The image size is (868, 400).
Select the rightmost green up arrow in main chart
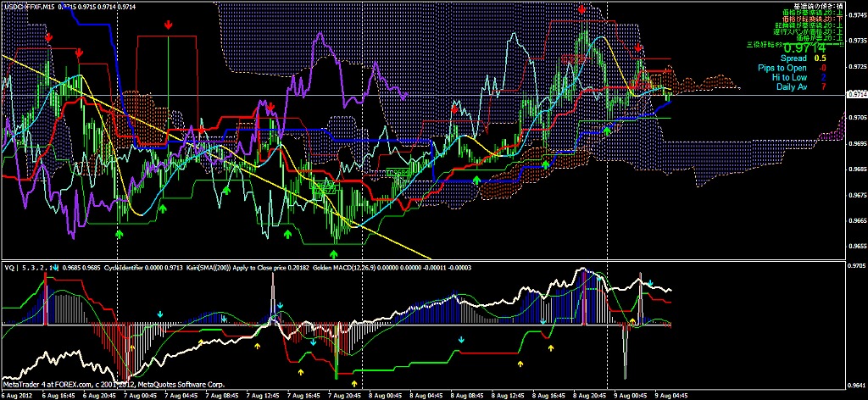coord(607,130)
